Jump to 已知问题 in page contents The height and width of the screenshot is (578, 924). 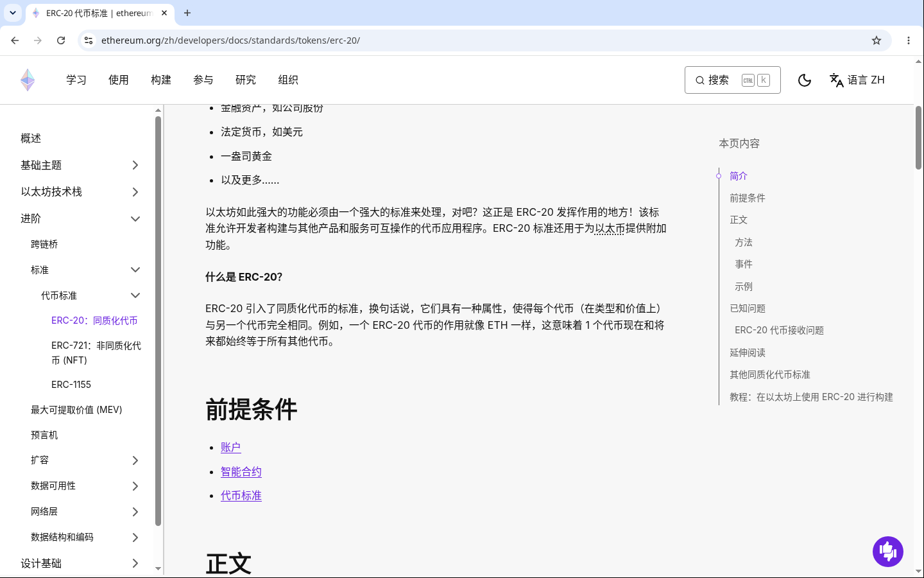tap(748, 308)
